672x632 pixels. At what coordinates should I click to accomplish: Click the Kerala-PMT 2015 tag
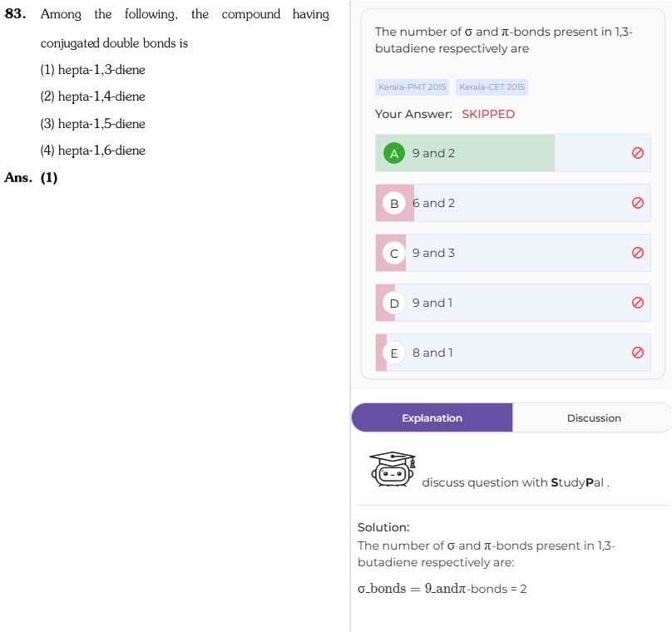point(412,87)
